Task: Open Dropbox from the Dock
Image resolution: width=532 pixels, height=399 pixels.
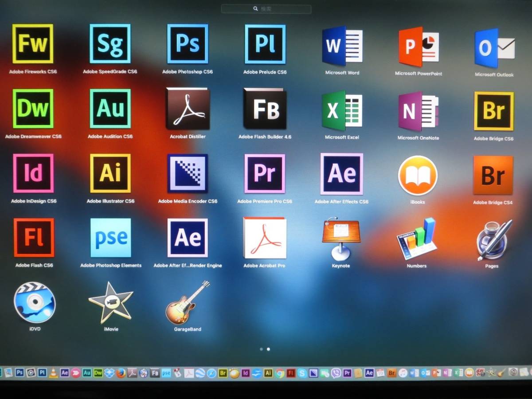Action: point(109,373)
